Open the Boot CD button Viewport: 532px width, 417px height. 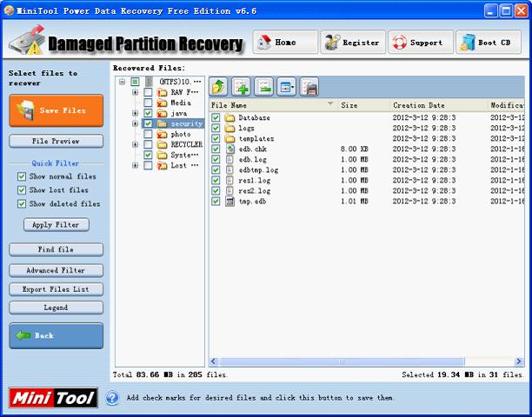coord(489,43)
